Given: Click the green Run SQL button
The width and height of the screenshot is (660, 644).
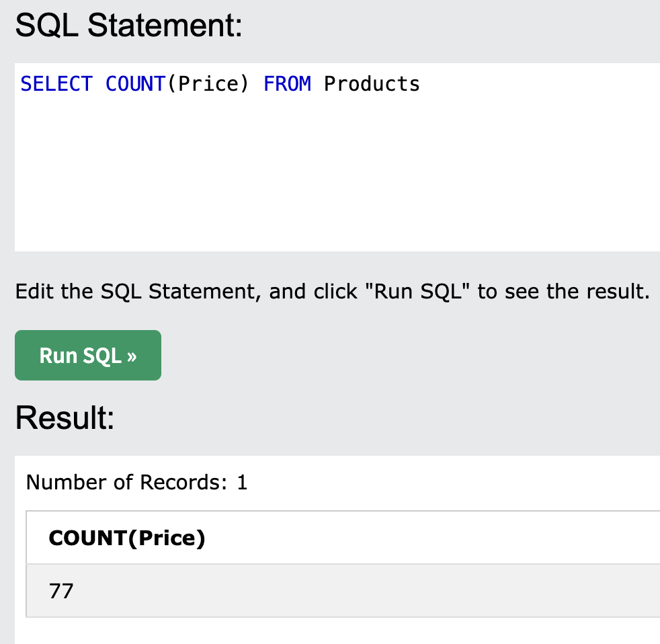Looking at the screenshot, I should [x=88, y=355].
